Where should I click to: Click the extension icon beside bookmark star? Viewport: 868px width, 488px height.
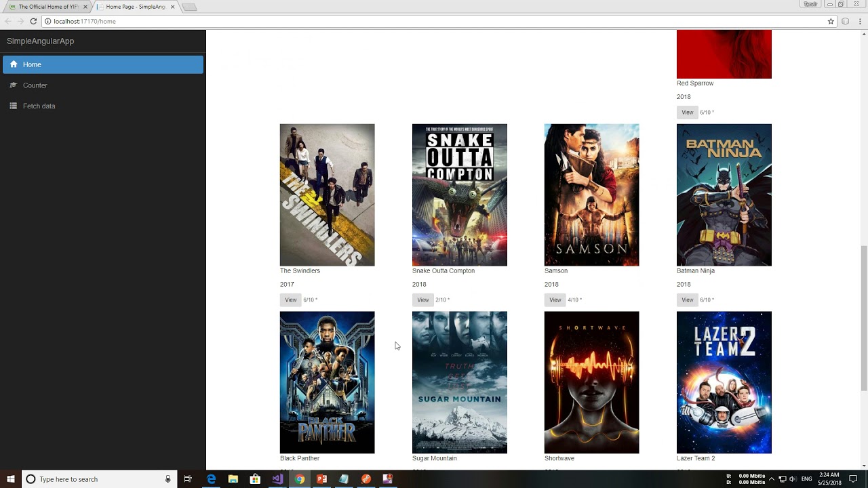pyautogui.click(x=846, y=21)
